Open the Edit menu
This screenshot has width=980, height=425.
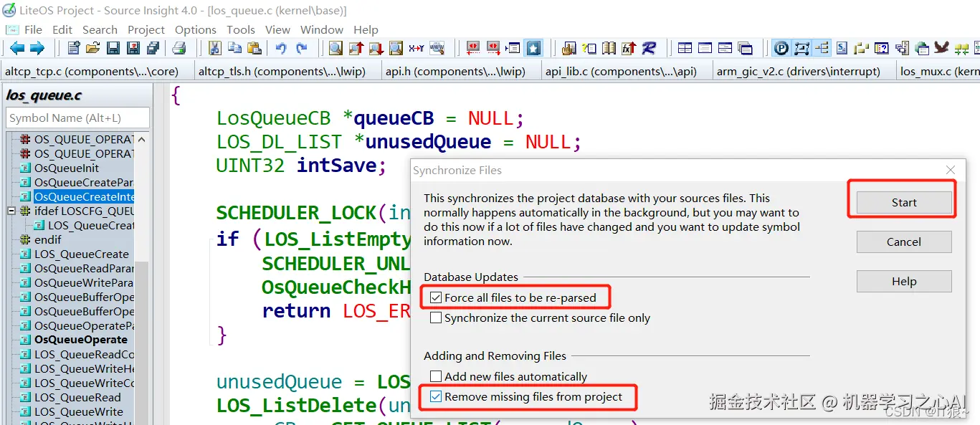click(62, 29)
